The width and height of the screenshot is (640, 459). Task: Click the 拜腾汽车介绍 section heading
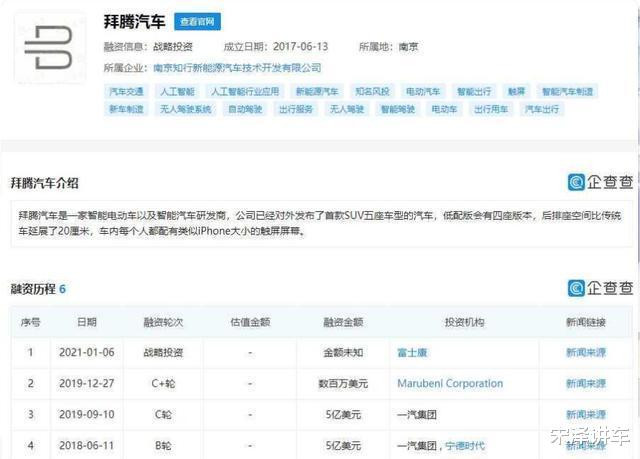click(x=44, y=183)
